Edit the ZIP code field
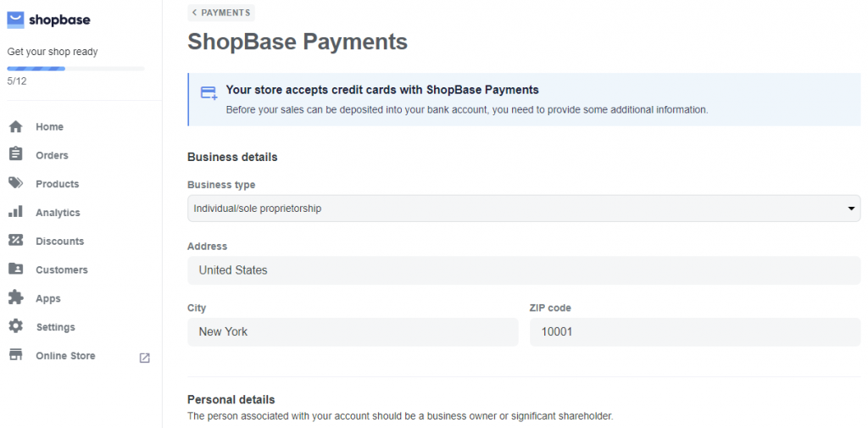This screenshot has height=428, width=868. (694, 331)
